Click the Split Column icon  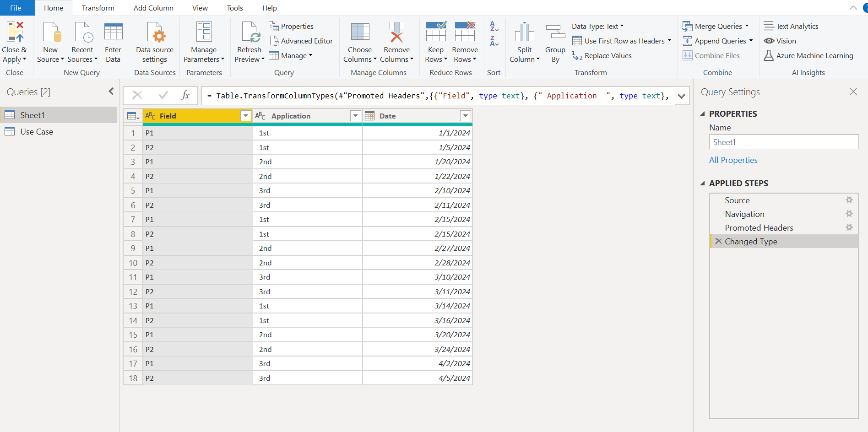tap(525, 32)
